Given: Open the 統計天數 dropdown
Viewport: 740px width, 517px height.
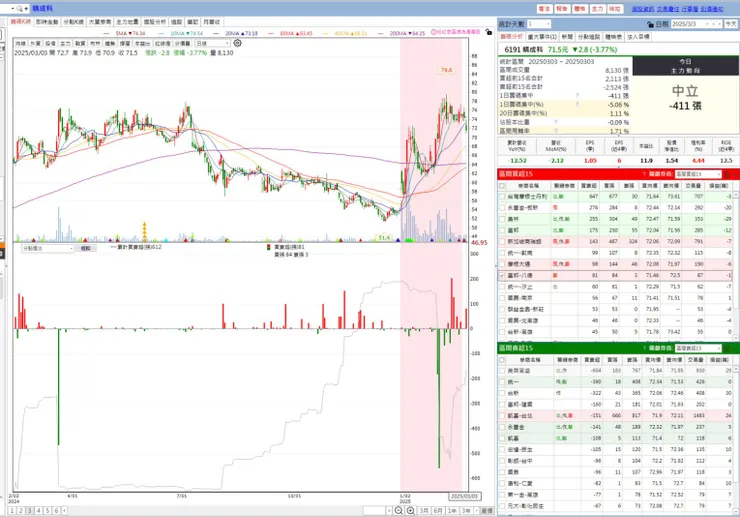Looking at the screenshot, I should click(539, 24).
